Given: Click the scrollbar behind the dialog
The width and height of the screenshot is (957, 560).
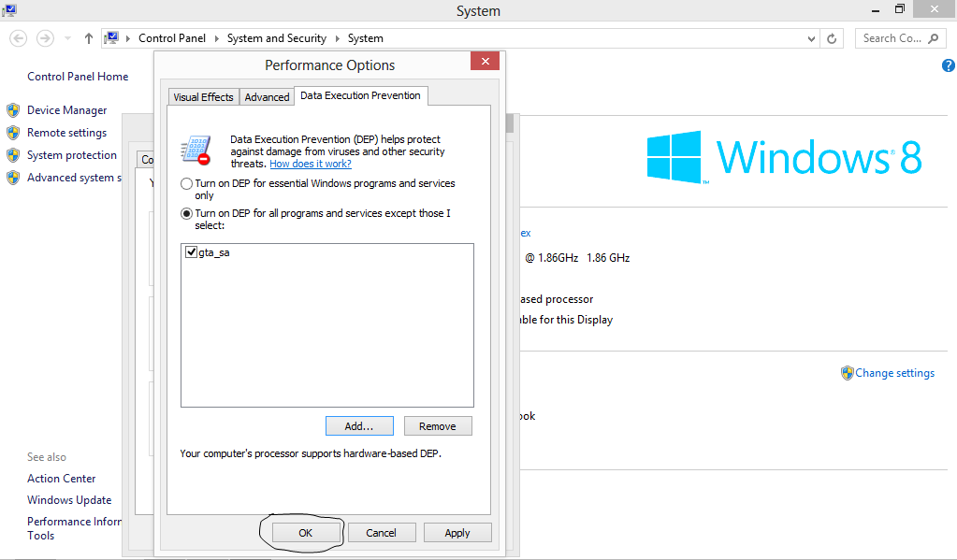Looking at the screenshot, I should click(x=510, y=123).
